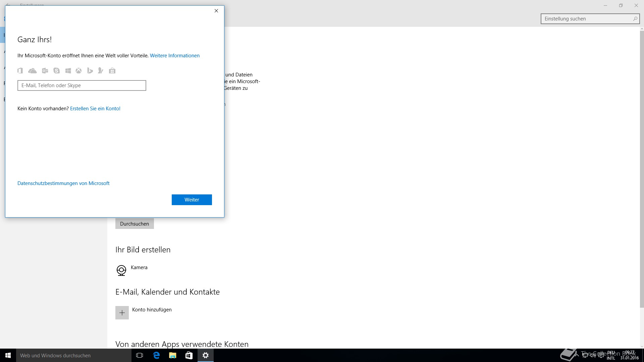The height and width of the screenshot is (362, 644).
Task: Click the scroll-down arrow of the Settings scrollbar
Action: (x=642, y=346)
